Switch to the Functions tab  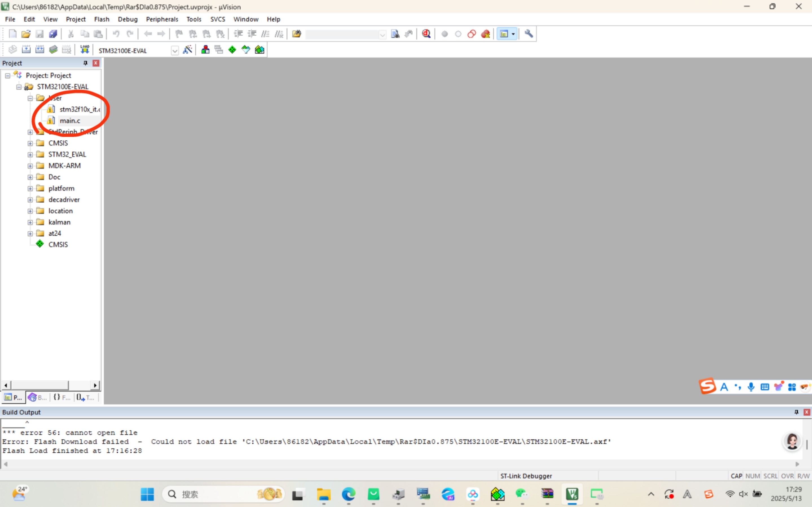pos(62,397)
